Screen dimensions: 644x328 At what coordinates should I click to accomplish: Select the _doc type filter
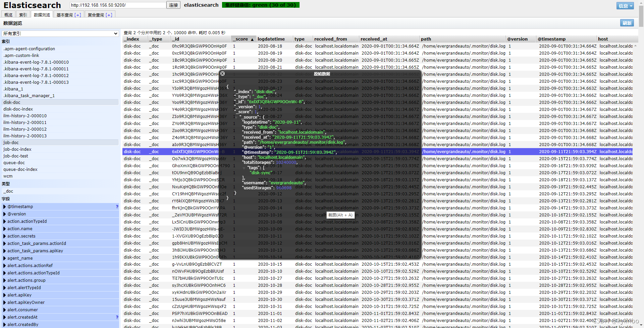pos(60,191)
